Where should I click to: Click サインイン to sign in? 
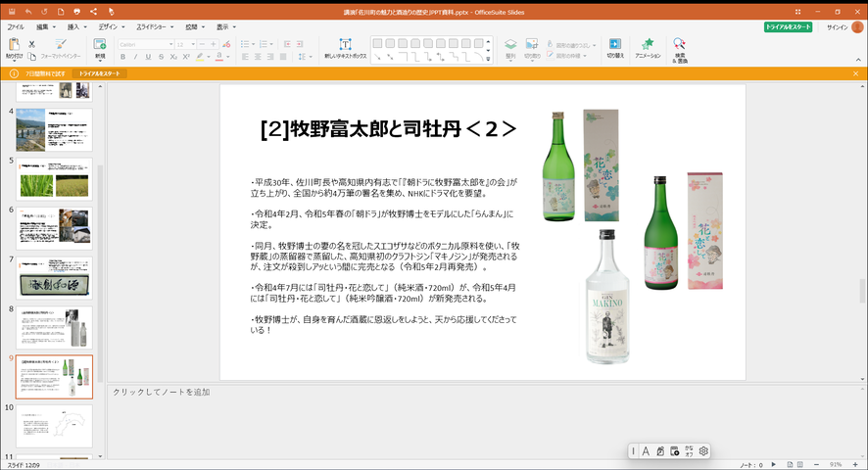[837, 27]
